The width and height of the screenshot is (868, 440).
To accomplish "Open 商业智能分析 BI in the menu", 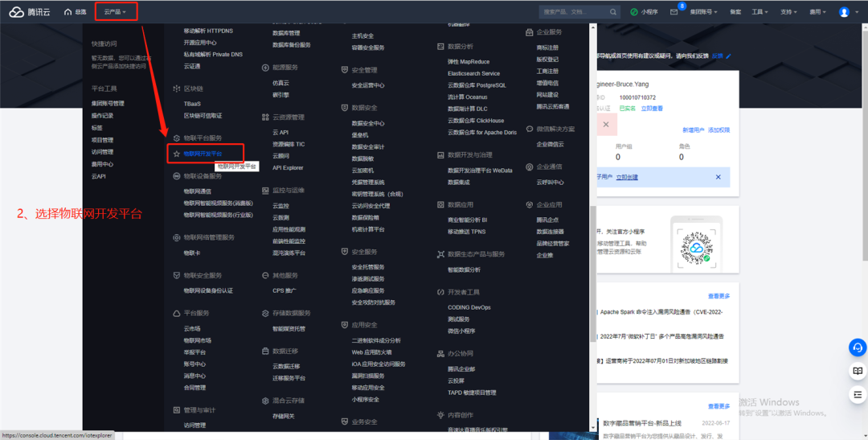I will 467,220.
